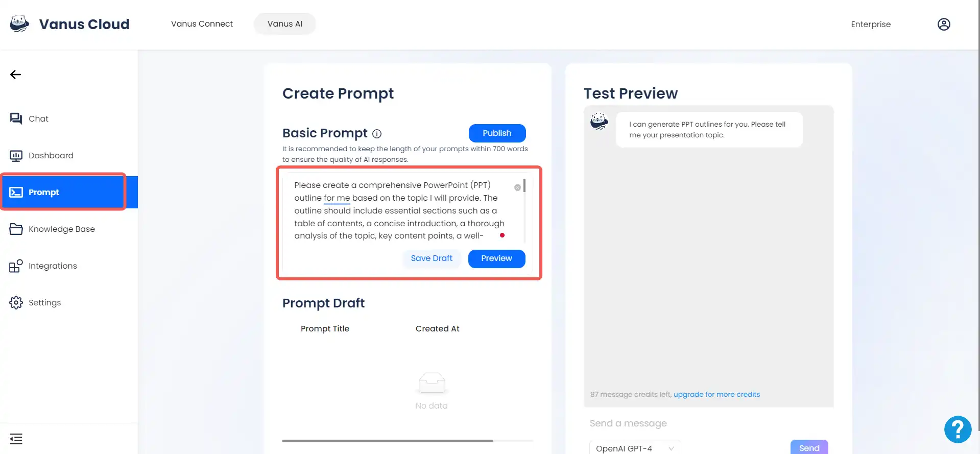This screenshot has height=454, width=980.
Task: Follow the upgrade for more credits link
Action: (x=716, y=394)
